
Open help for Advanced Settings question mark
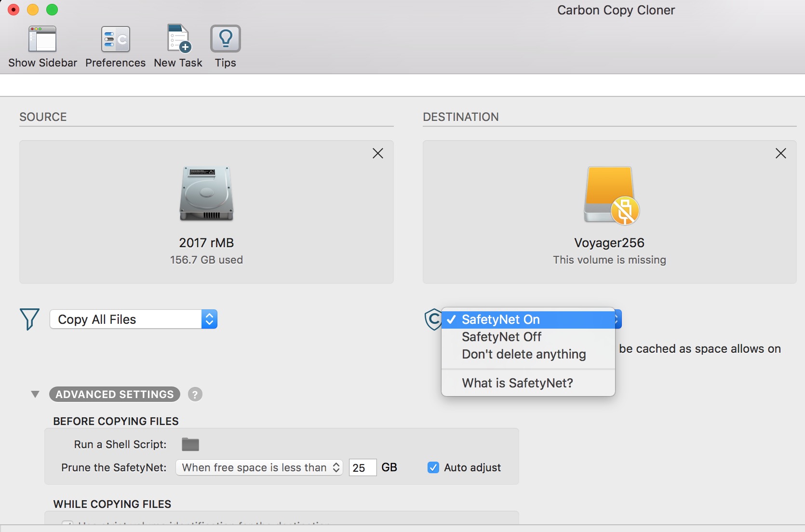(195, 395)
